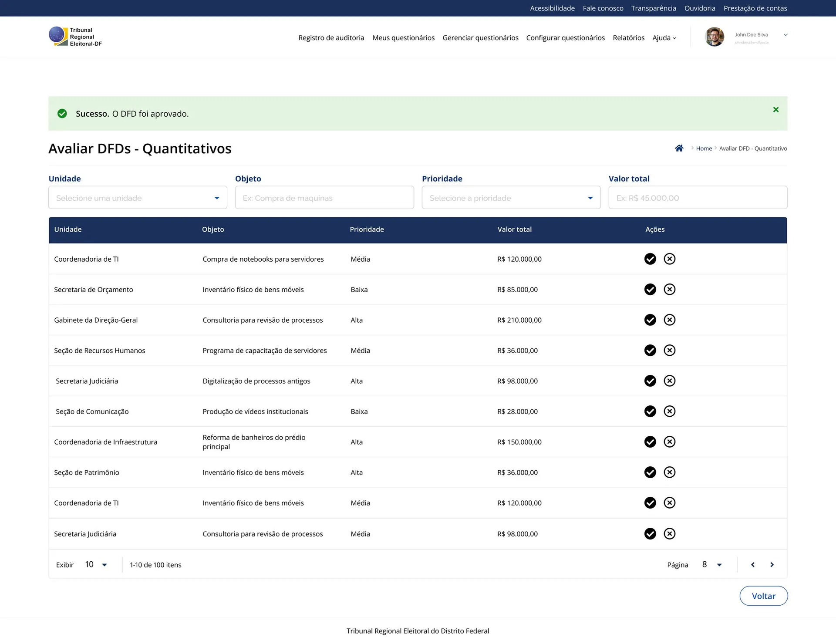Reject the Coordenadoria de Infraestrutura row
This screenshot has width=836, height=644.
[x=670, y=442]
